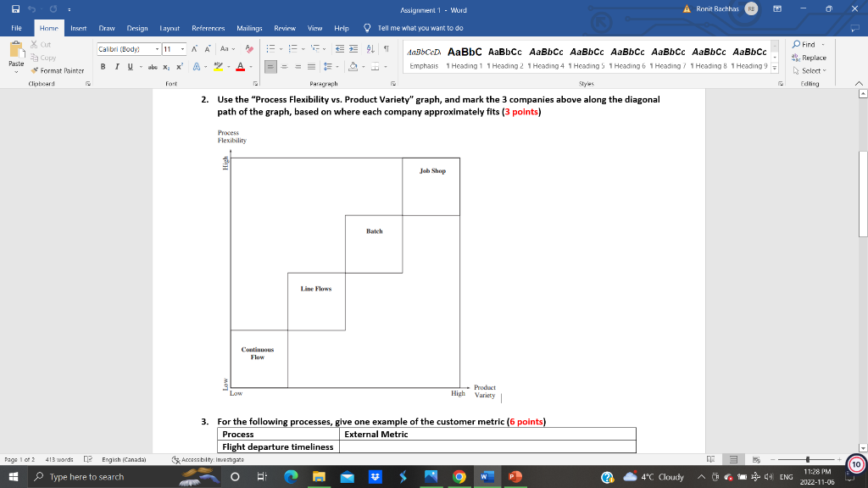Click the Paste clipboard icon
The image size is (868, 488).
click(16, 50)
